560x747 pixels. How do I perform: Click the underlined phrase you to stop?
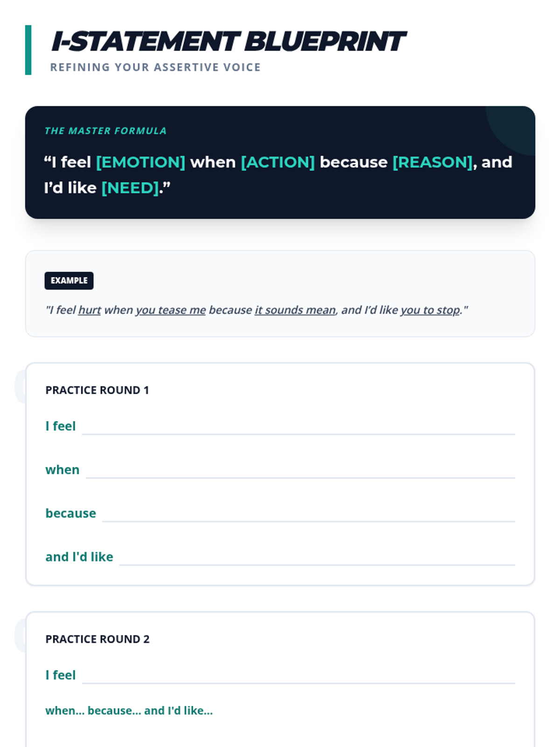click(x=430, y=310)
